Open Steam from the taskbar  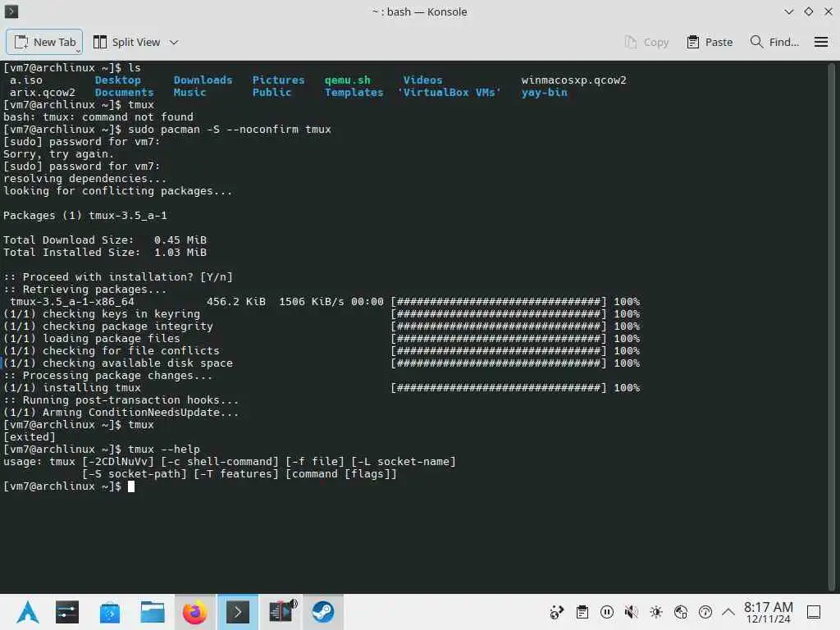[323, 612]
